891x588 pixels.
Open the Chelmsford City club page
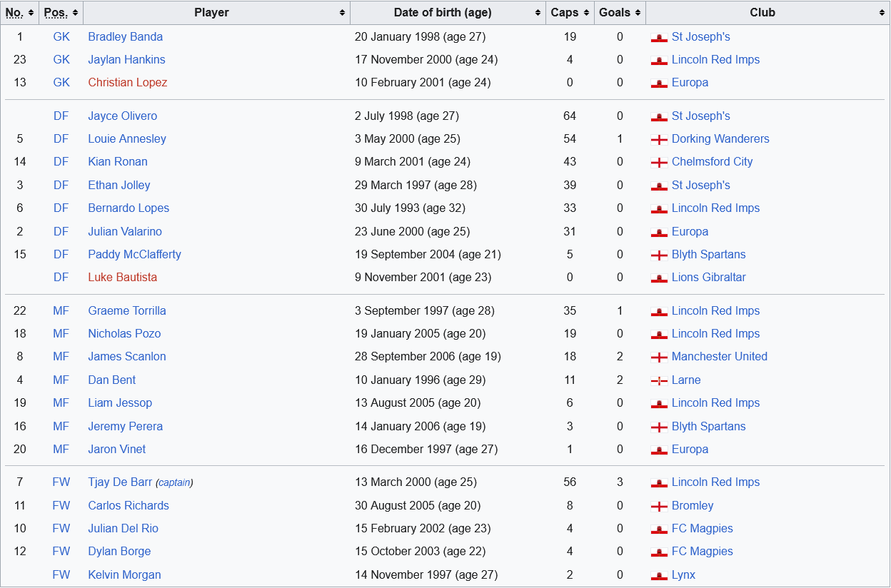(712, 162)
